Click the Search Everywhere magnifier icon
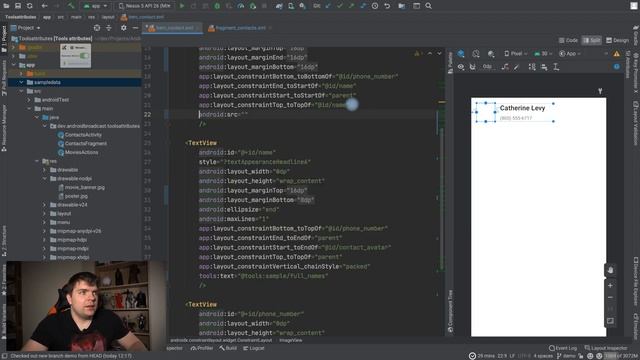 pos(428,6)
